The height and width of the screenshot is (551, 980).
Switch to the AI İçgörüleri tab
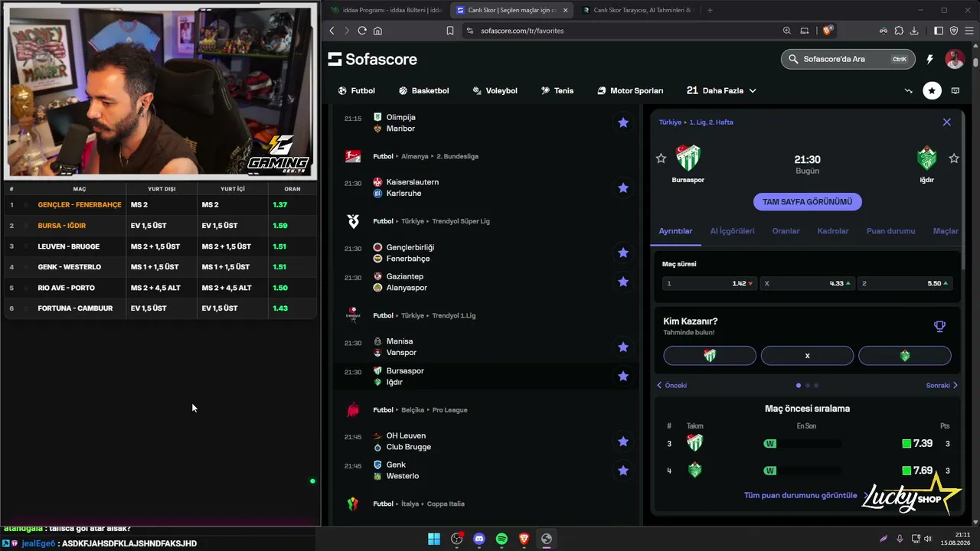point(732,231)
